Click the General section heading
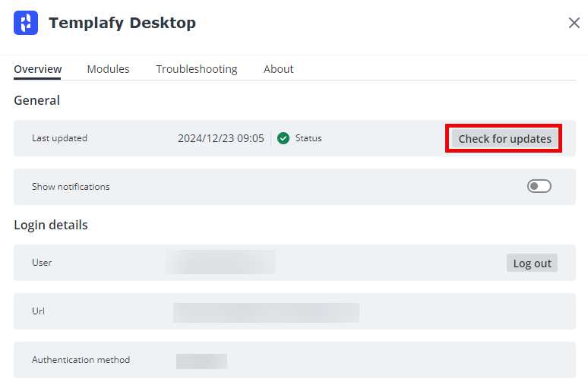Image resolution: width=588 pixels, height=385 pixels. pos(36,100)
